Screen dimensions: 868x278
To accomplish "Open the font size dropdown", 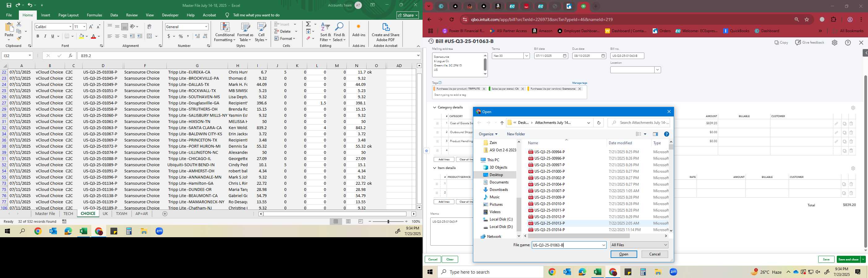I will [84, 27].
